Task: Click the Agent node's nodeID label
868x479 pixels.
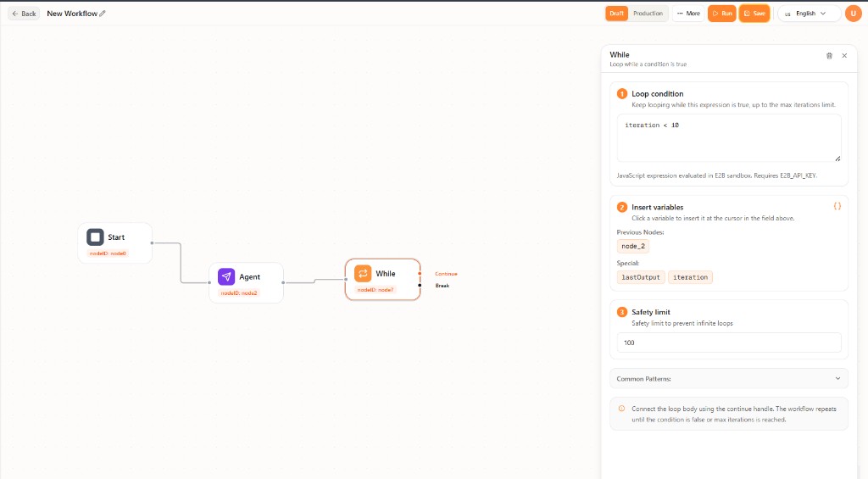Action: [x=239, y=293]
